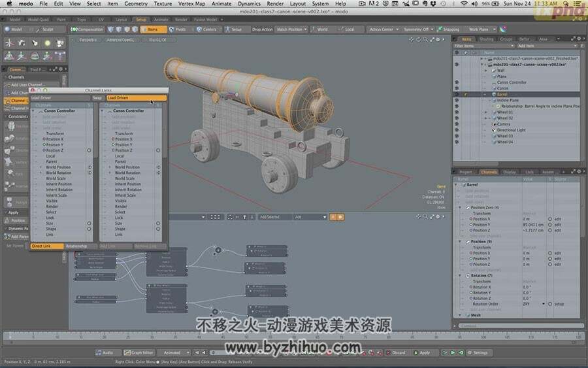Toggle visibility eye for Directional Light
The width and height of the screenshot is (588, 368).
(457, 130)
